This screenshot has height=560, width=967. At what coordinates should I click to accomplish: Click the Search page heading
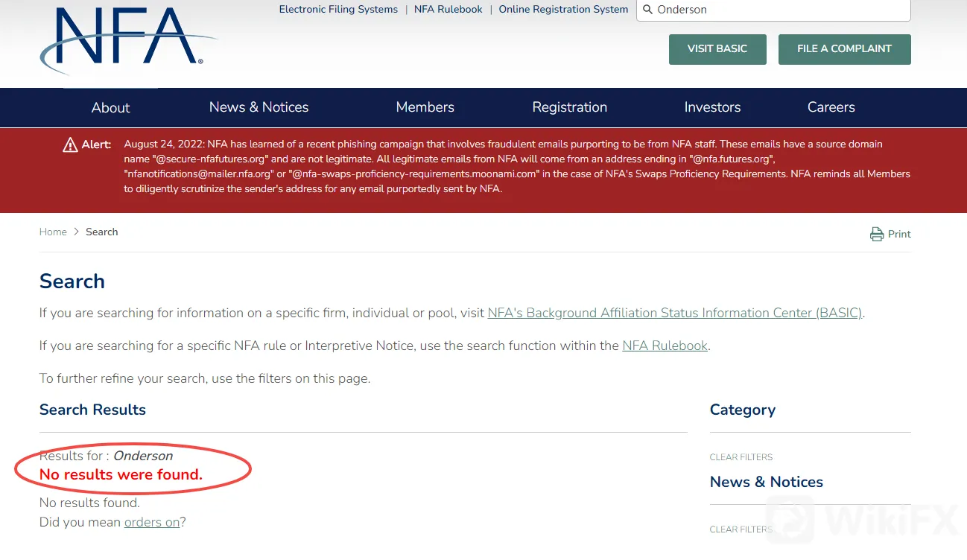[72, 281]
